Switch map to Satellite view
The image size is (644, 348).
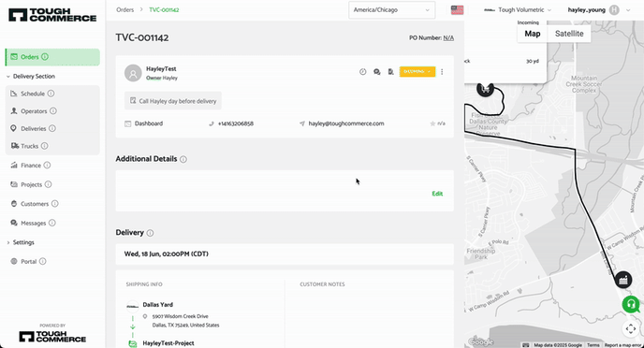[569, 34]
